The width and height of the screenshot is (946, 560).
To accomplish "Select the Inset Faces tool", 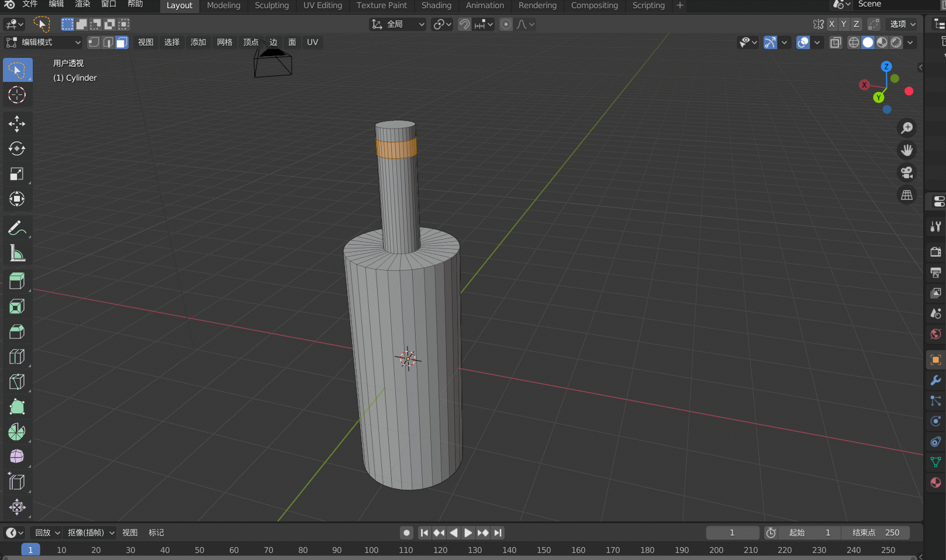I will (17, 306).
